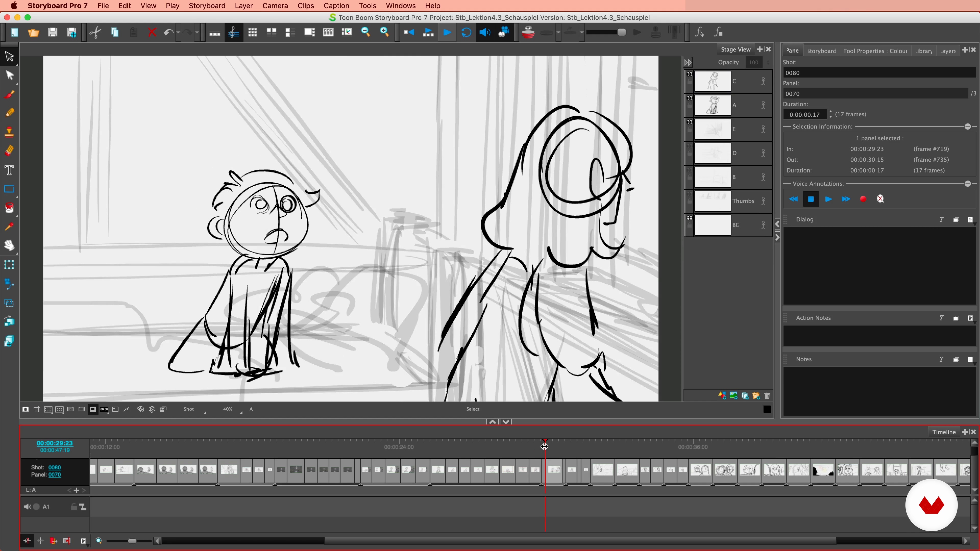Mute audio track A1
The height and width of the screenshot is (551, 980).
point(27,507)
